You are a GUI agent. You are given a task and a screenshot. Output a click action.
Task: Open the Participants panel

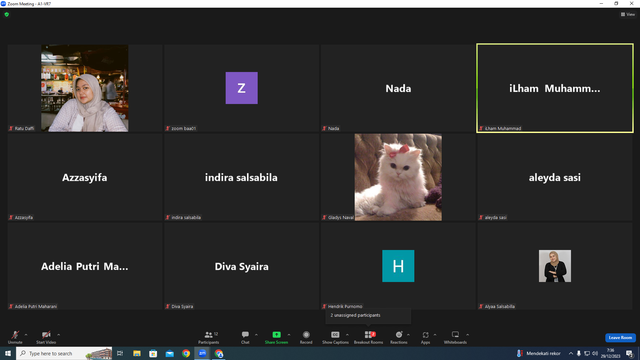tap(209, 337)
